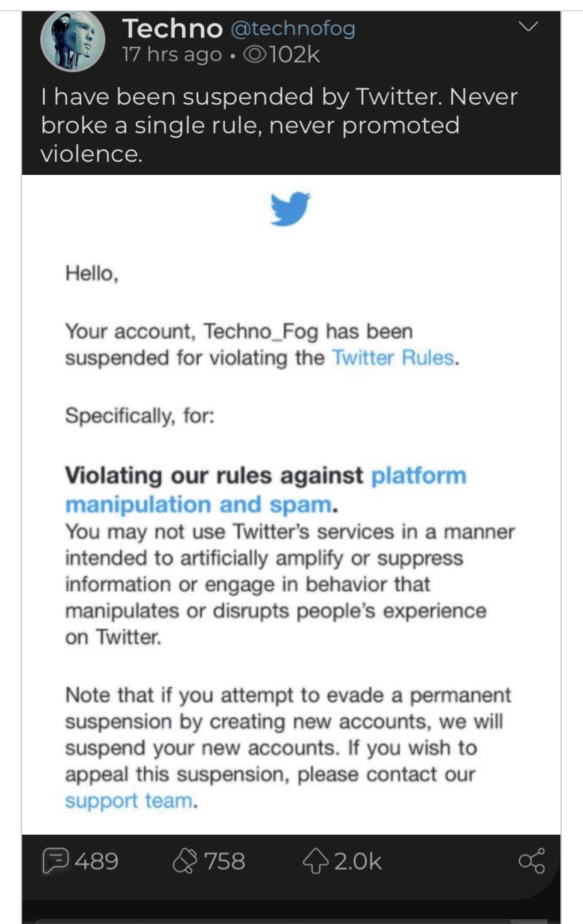Click the 758 repost count
The height and width of the screenshot is (924, 583).
coord(225,861)
